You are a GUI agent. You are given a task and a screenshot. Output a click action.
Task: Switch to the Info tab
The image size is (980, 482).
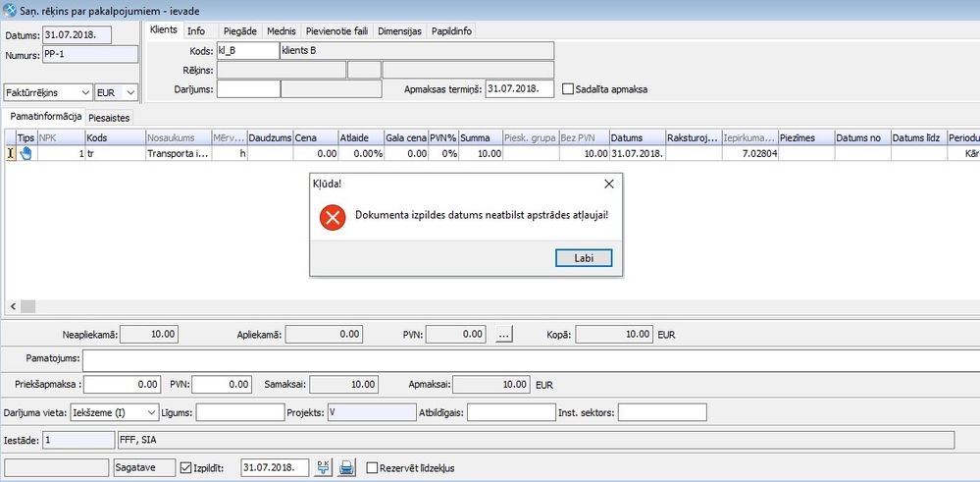196,30
